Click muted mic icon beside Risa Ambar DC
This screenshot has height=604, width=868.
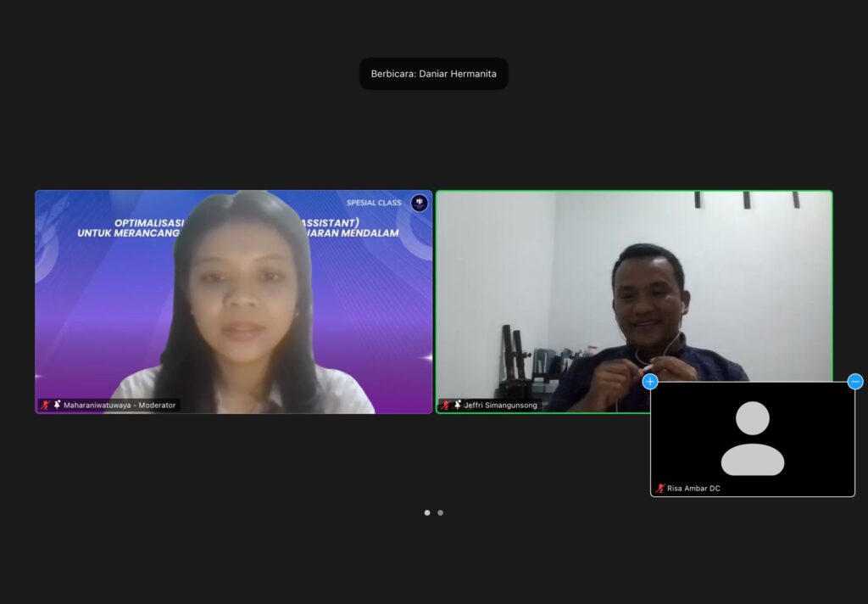click(660, 489)
